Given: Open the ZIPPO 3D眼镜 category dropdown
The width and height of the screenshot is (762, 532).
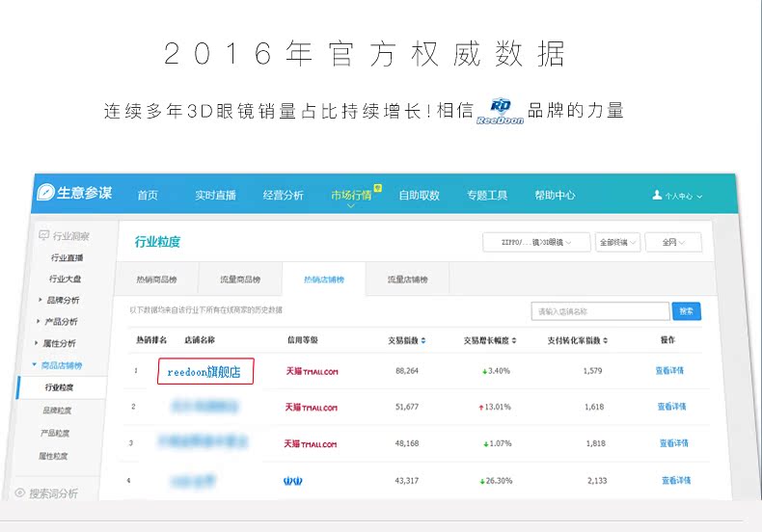Looking at the screenshot, I should pyautogui.click(x=536, y=242).
